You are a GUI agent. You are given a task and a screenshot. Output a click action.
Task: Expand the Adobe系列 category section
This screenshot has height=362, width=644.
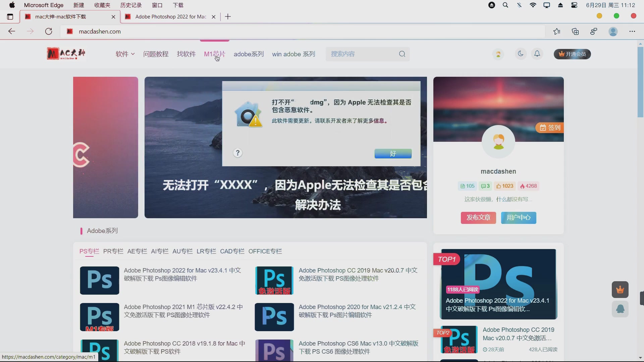102,231
